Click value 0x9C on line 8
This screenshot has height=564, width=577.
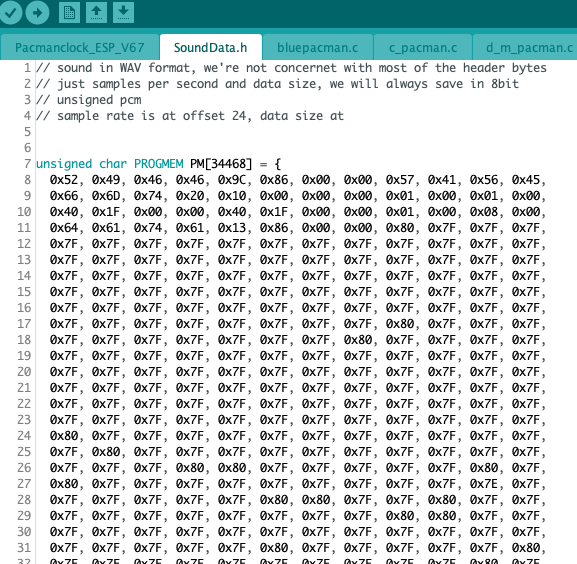tap(232, 180)
